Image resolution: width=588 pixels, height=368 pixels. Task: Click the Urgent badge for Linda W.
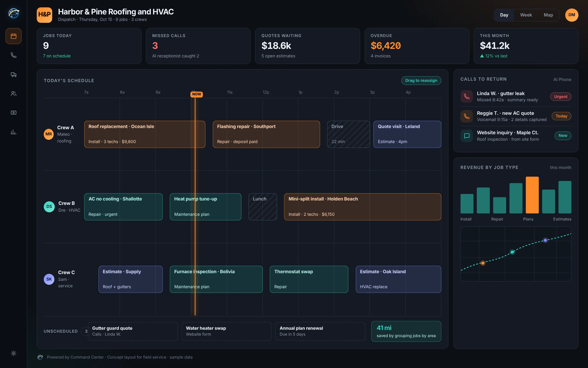(x=561, y=97)
